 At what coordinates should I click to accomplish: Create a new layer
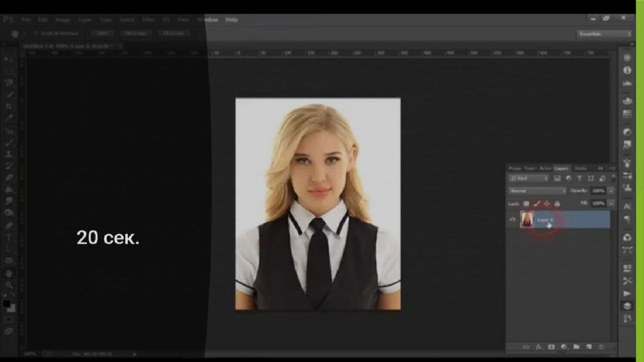point(589,347)
